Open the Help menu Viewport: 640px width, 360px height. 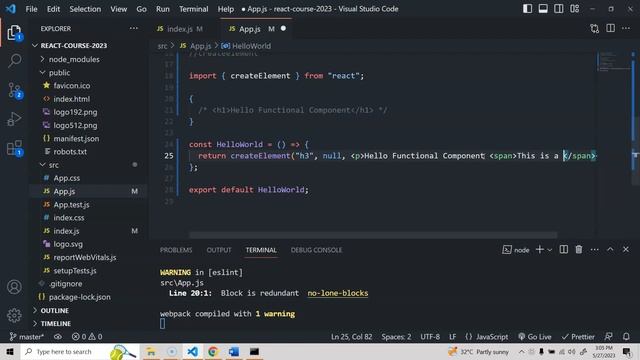(225, 9)
